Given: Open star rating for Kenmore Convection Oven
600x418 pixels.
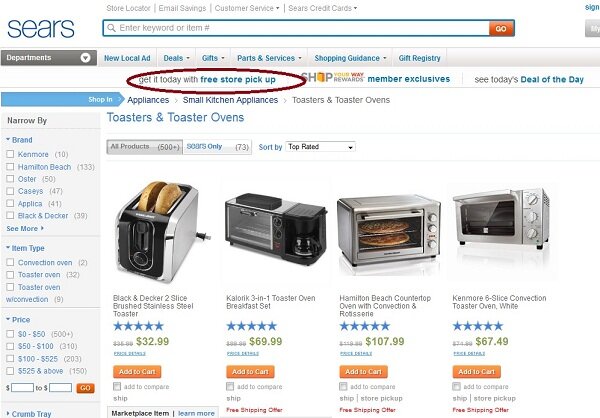Looking at the screenshot, I should (478, 326).
